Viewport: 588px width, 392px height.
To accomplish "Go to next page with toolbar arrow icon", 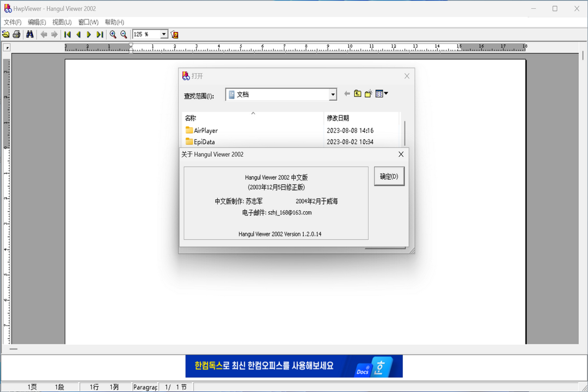I will [x=89, y=34].
